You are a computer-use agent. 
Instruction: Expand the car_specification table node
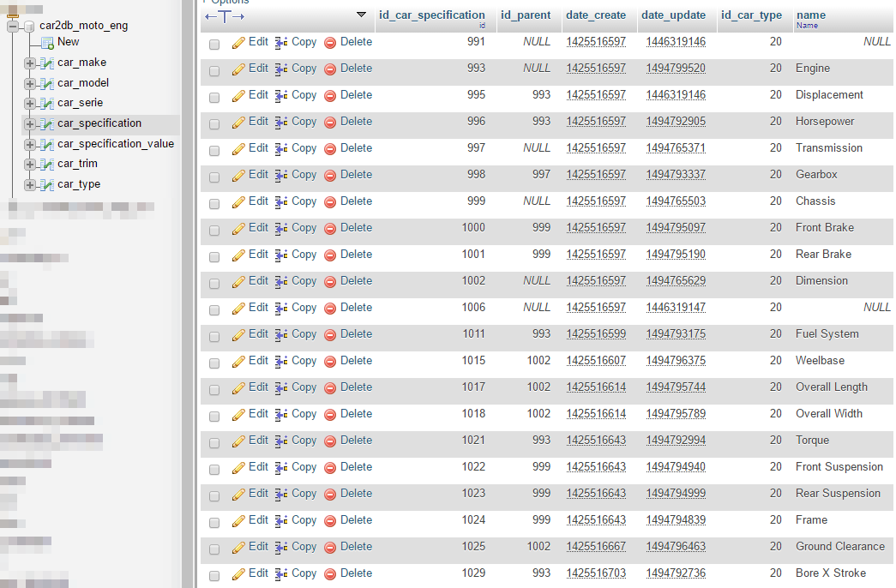(30, 124)
